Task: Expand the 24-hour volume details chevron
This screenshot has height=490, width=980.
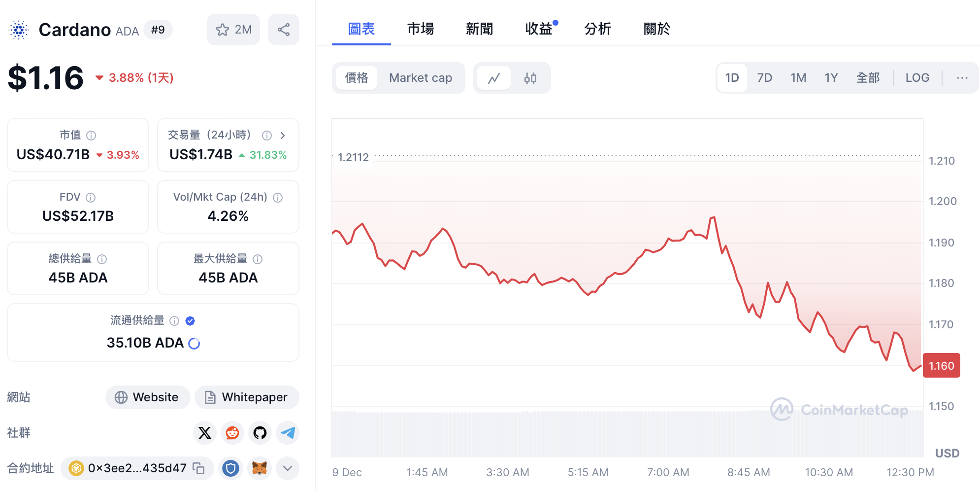Action: pyautogui.click(x=283, y=135)
